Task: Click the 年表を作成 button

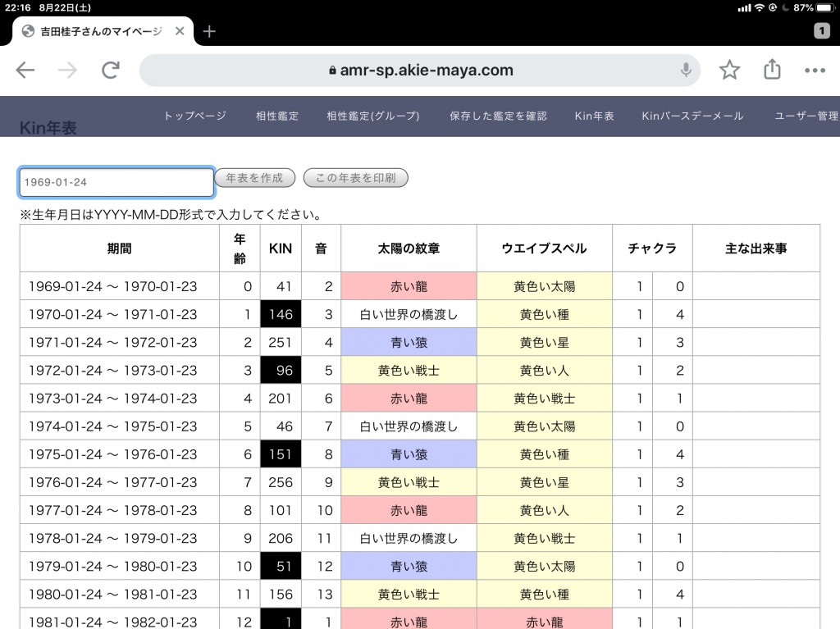Action: tap(254, 178)
